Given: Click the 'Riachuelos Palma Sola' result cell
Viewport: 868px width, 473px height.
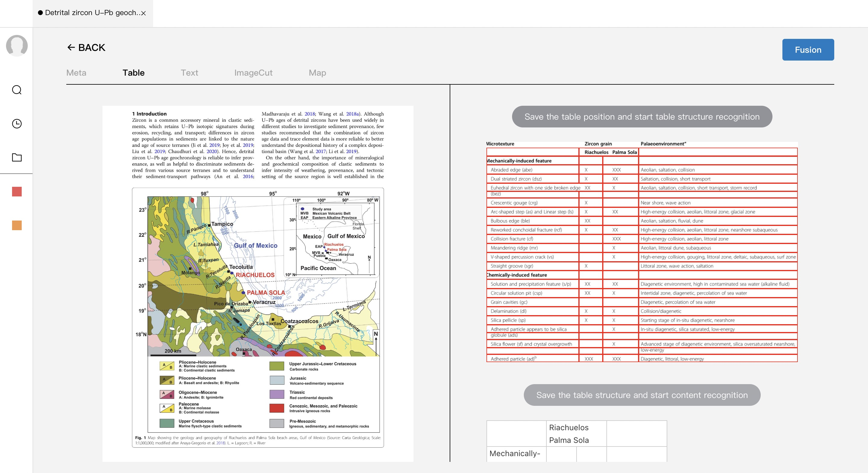Looking at the screenshot, I should coord(576,434).
